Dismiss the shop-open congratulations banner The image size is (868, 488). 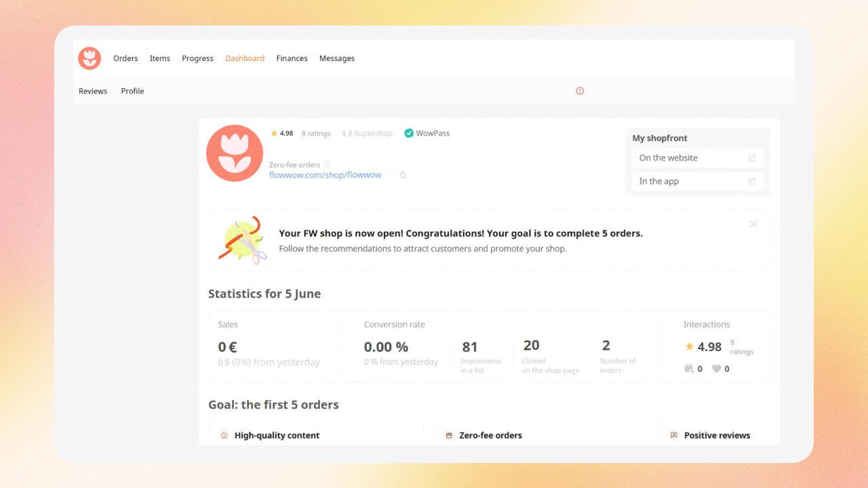click(x=753, y=224)
